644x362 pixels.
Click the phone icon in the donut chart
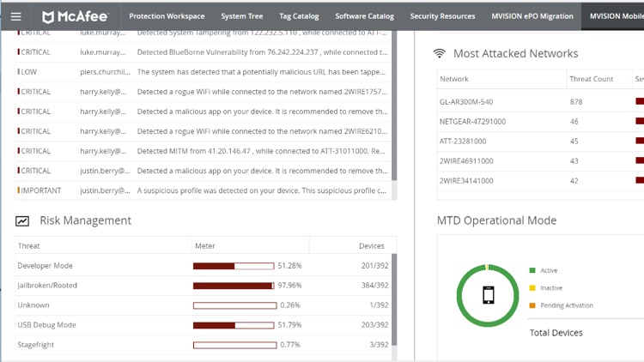(x=489, y=295)
